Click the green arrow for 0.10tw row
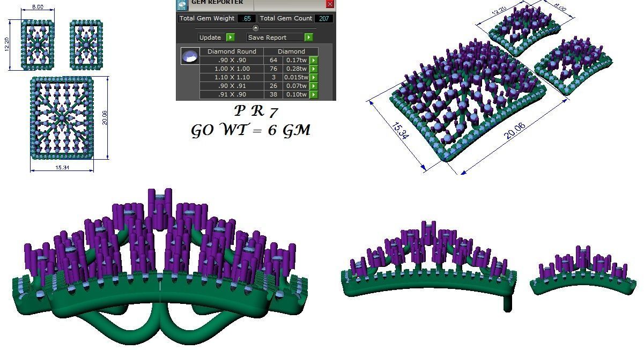Viewport: 644px width, 350px height. (x=314, y=94)
